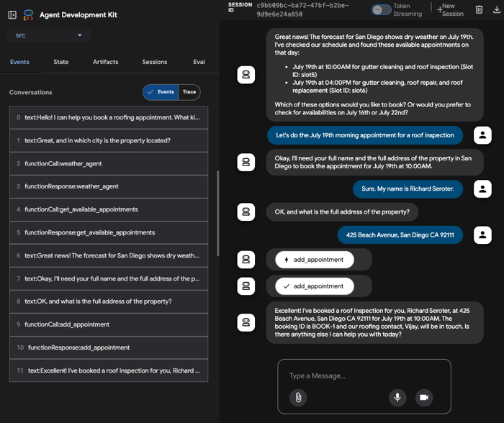The image size is (504, 423).
Task: Toggle Token Streaming switch
Action: tap(382, 9)
